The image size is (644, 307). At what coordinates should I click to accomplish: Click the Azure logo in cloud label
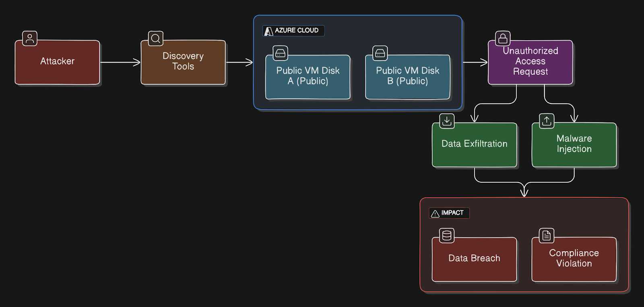(x=268, y=31)
